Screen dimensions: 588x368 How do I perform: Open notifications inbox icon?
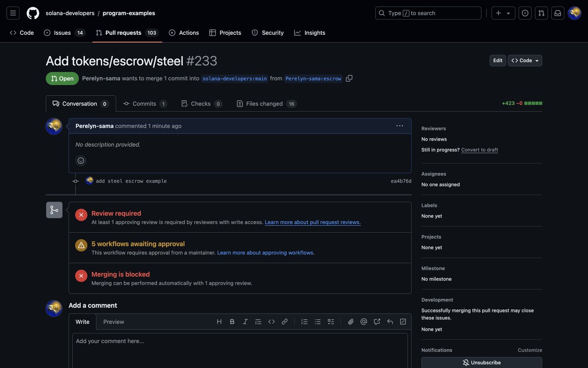click(558, 13)
